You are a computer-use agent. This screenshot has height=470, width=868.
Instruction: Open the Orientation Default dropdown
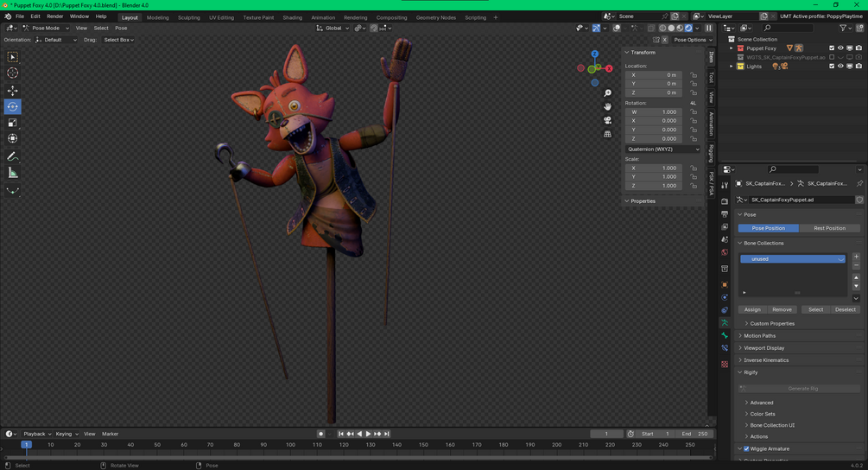point(56,40)
